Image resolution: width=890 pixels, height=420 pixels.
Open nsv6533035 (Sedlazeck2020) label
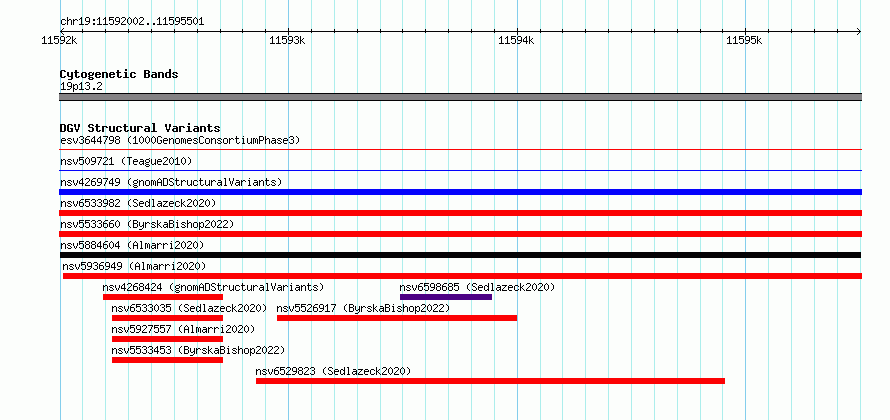tap(190, 308)
